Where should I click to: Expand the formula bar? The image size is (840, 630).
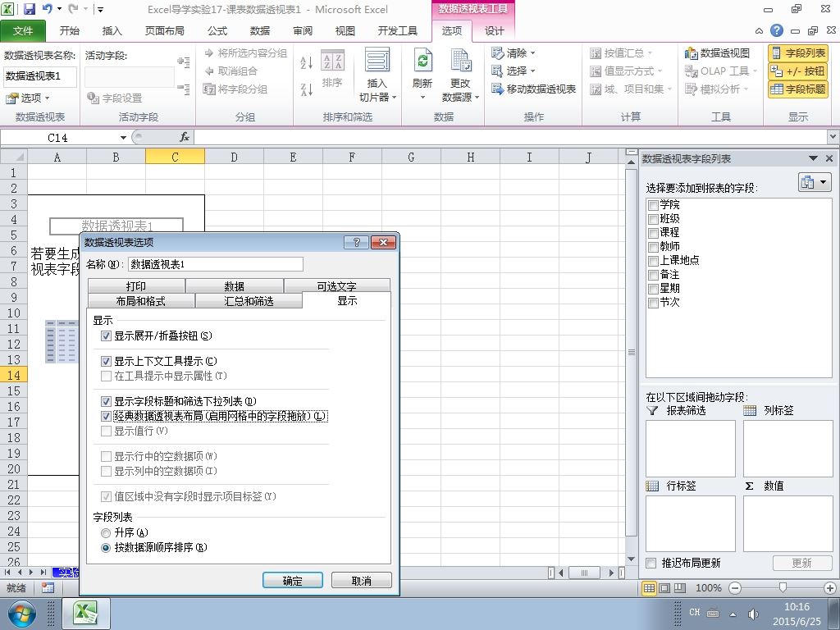[x=833, y=138]
